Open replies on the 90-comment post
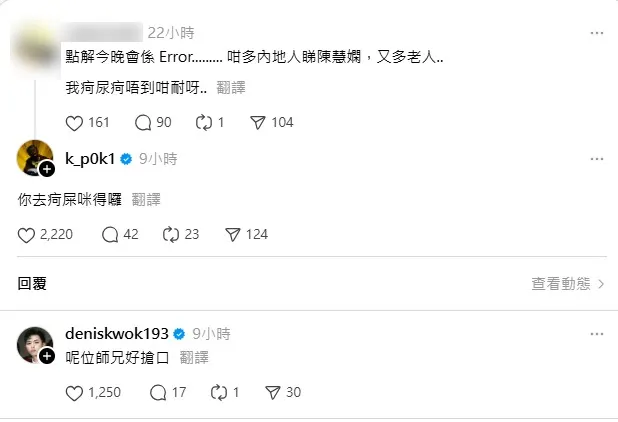Viewport: 618px width, 422px height. (141, 122)
